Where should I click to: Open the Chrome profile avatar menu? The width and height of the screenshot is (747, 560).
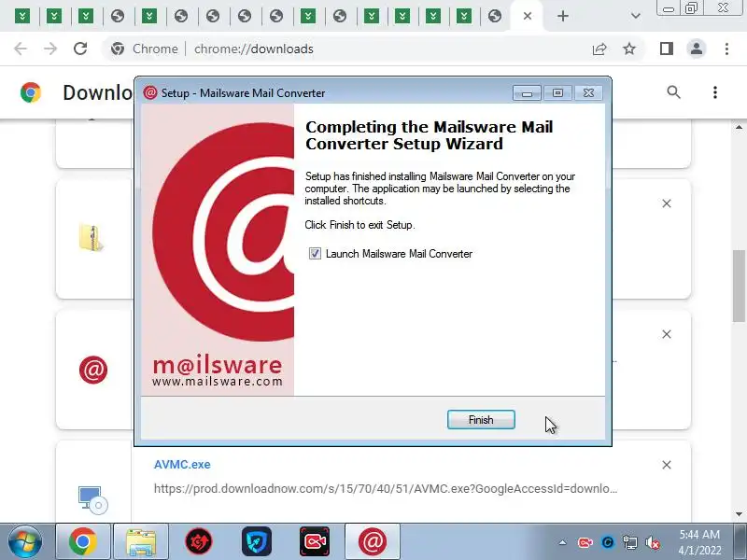(x=697, y=49)
